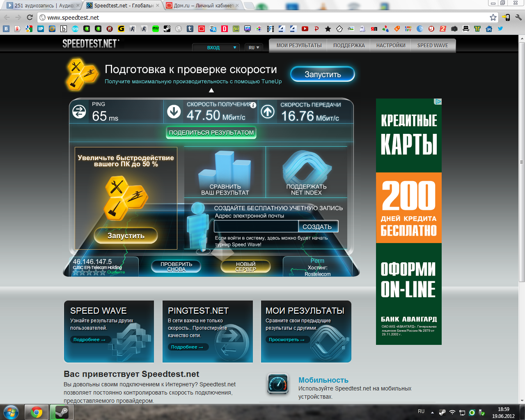This screenshot has height=420, width=525.
Task: Open the Windows Start menu
Action: [11, 412]
